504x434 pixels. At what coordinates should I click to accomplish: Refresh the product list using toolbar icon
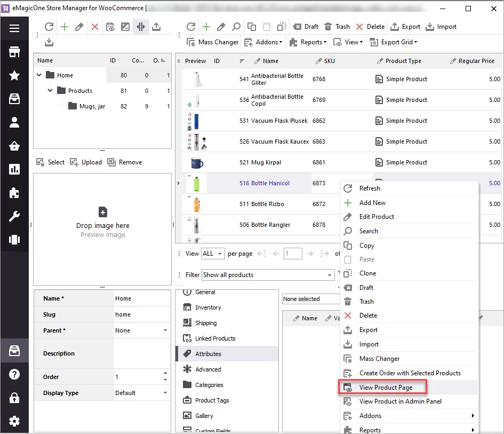tap(190, 26)
